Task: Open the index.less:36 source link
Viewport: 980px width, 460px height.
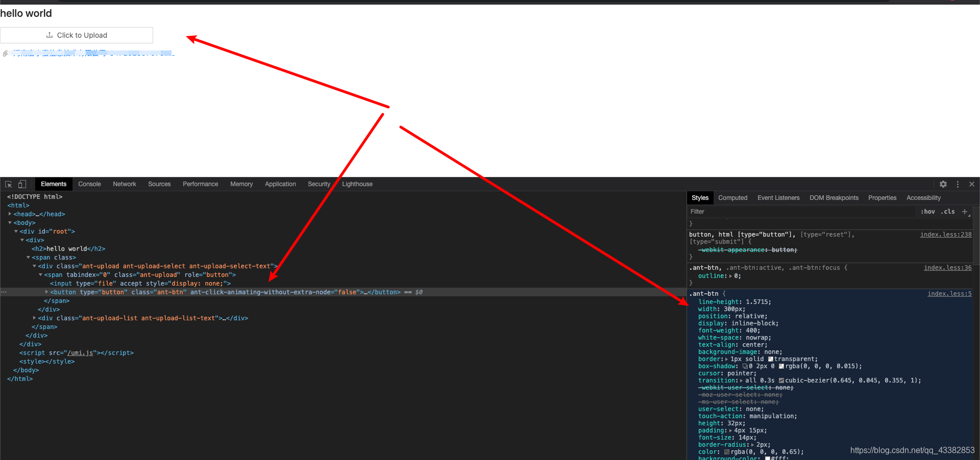Action: tap(948, 268)
